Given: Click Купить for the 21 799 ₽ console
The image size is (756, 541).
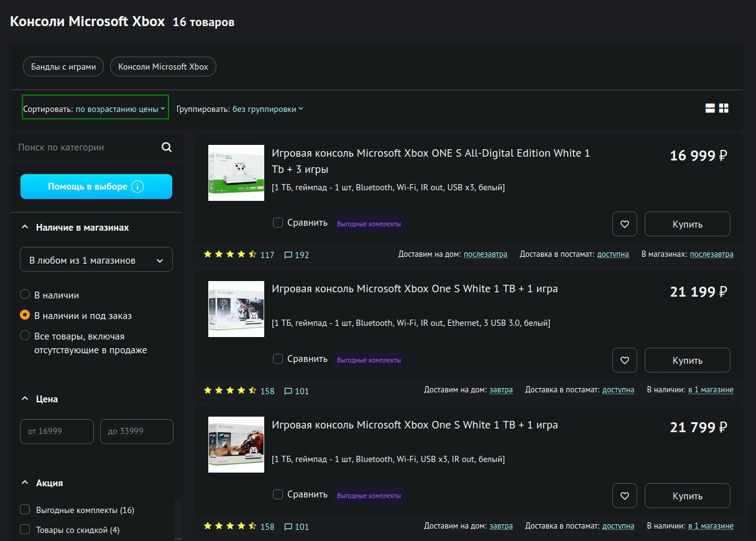Looking at the screenshot, I should click(687, 496).
